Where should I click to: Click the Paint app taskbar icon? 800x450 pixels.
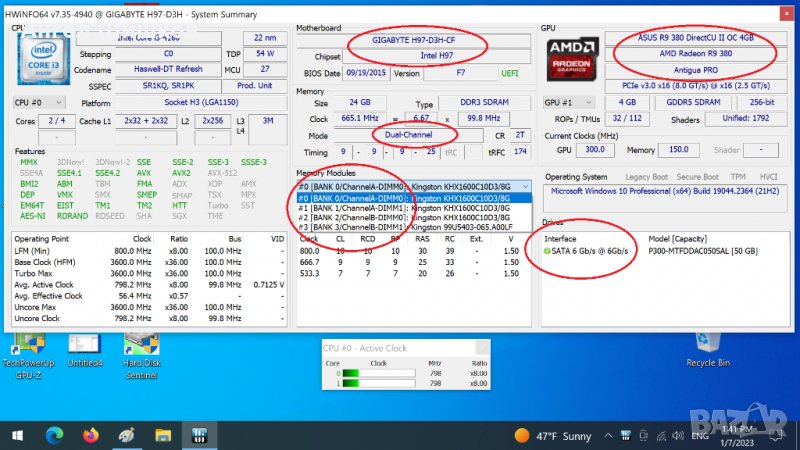point(127,435)
